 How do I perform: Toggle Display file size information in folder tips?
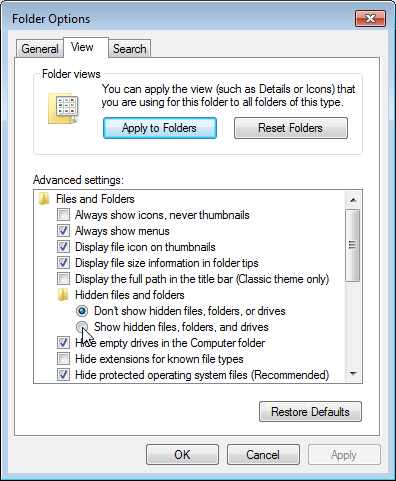pyautogui.click(x=63, y=263)
